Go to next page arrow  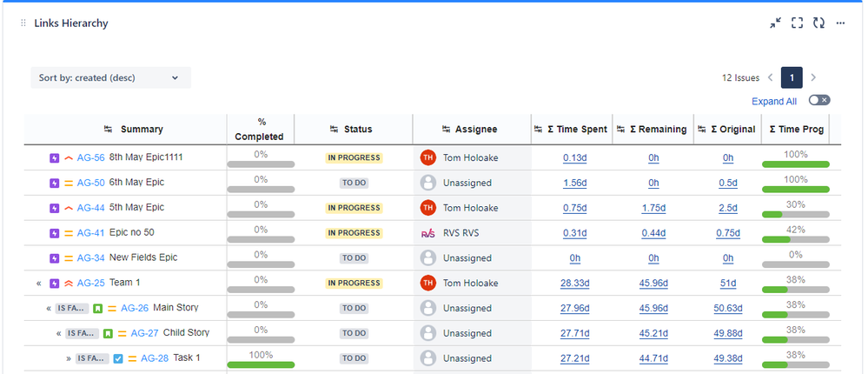pyautogui.click(x=813, y=77)
